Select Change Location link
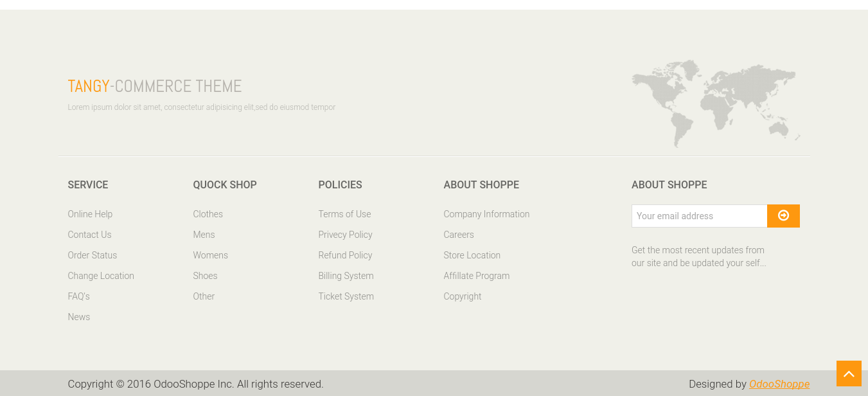 pyautogui.click(x=101, y=276)
